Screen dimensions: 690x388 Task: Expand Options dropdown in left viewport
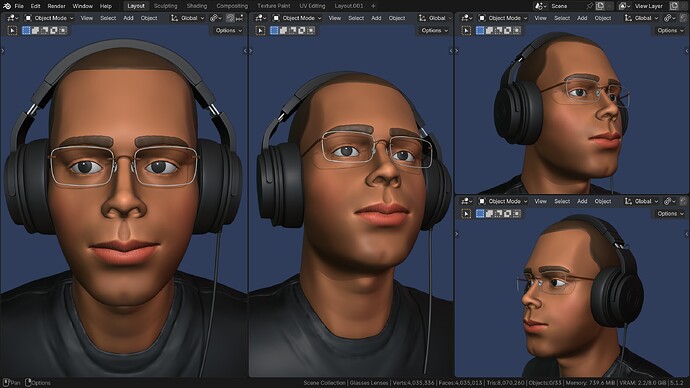click(229, 30)
